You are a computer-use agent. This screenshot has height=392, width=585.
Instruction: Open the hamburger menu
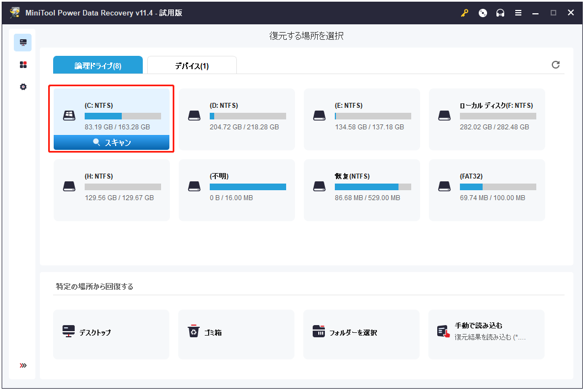click(x=518, y=13)
